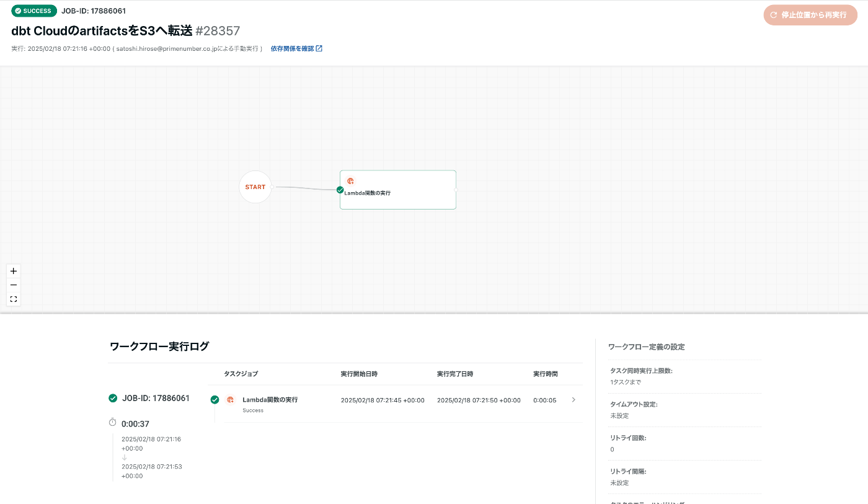868x504 pixels.
Task: Expand the Lambda task row chevron
Action: pos(573,400)
